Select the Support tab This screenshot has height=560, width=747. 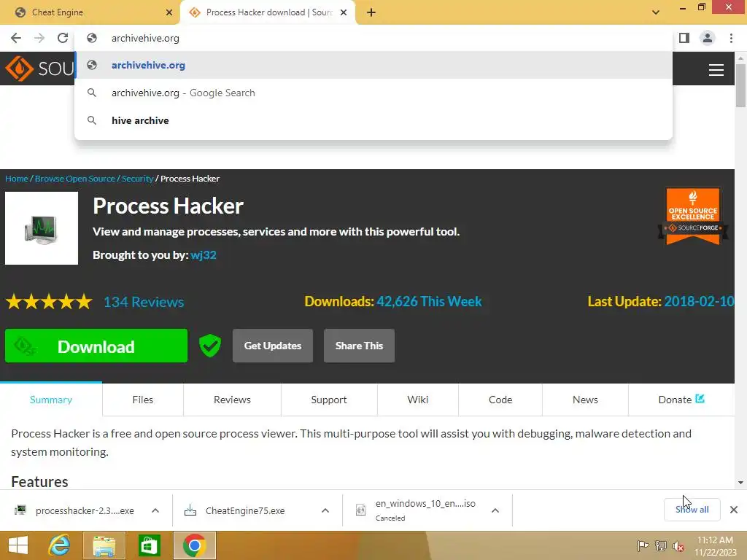tap(329, 400)
